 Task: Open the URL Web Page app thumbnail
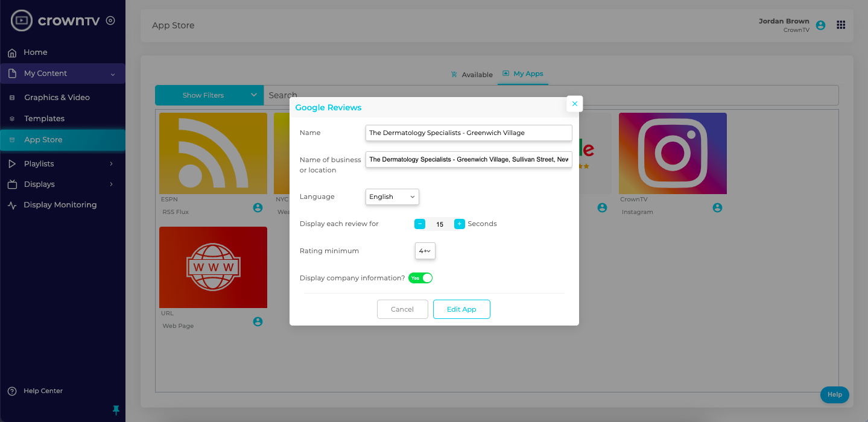tap(213, 267)
